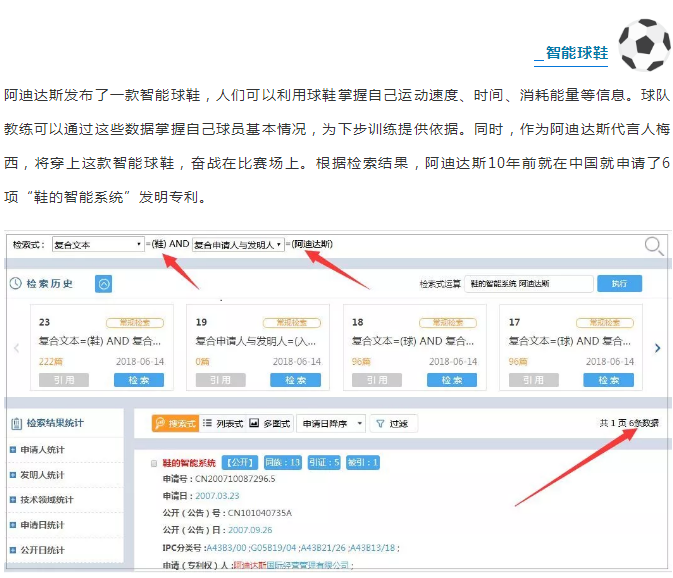Click application date 2007.03.23

217,496
